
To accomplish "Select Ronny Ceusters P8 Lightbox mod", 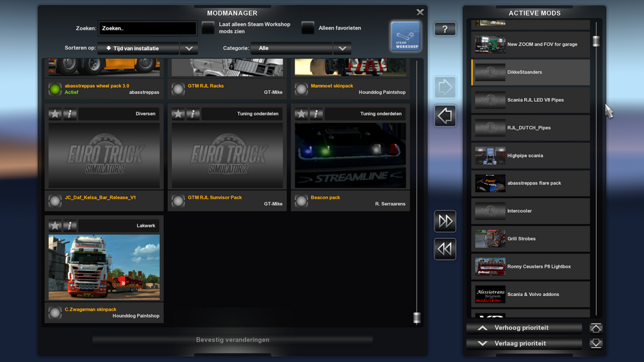I will [x=531, y=267].
